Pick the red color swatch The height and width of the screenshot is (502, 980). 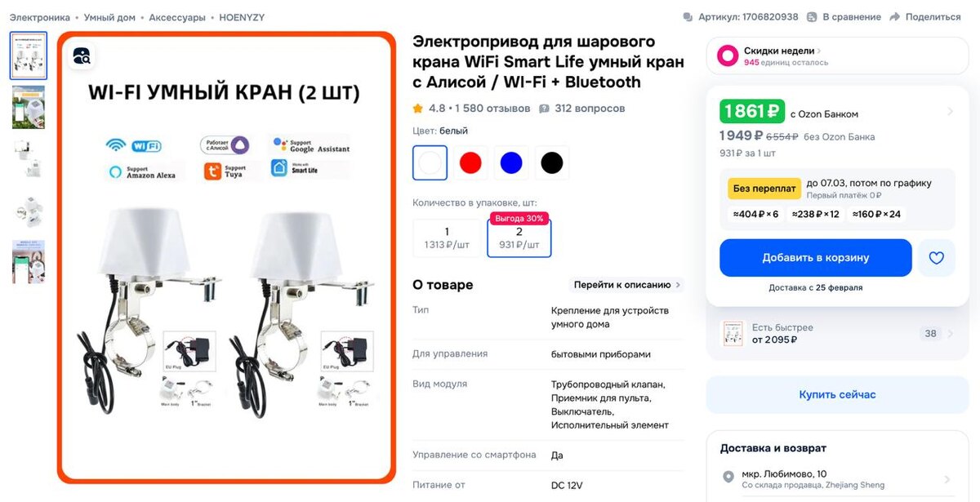470,162
